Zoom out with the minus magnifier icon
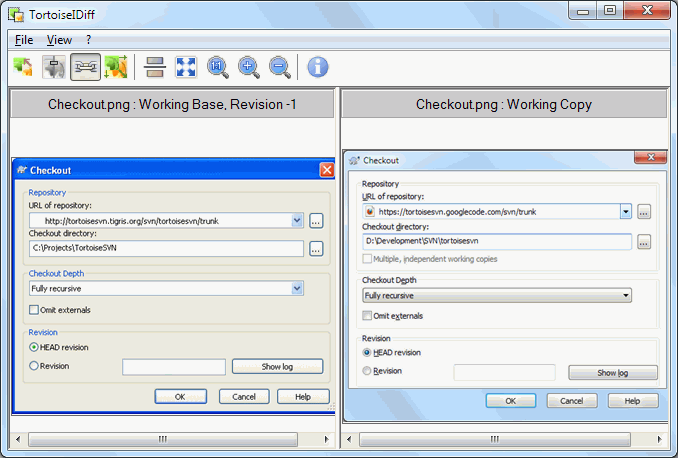The width and height of the screenshot is (678, 458). point(280,67)
